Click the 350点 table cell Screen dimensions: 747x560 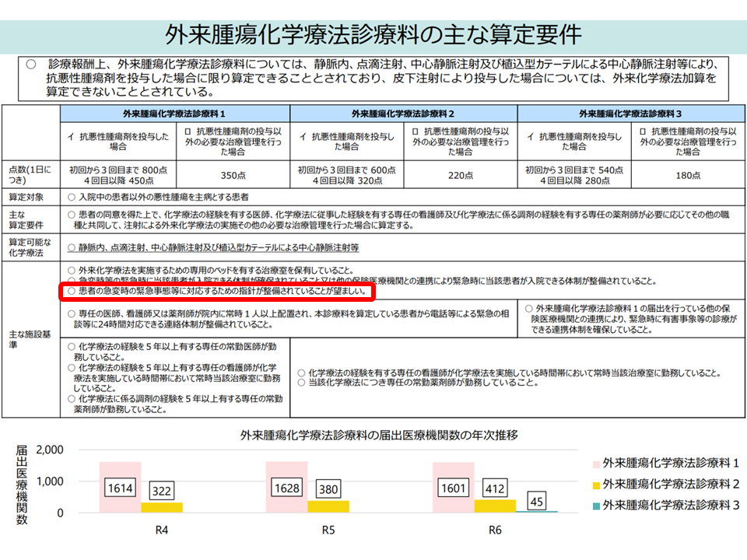[233, 176]
